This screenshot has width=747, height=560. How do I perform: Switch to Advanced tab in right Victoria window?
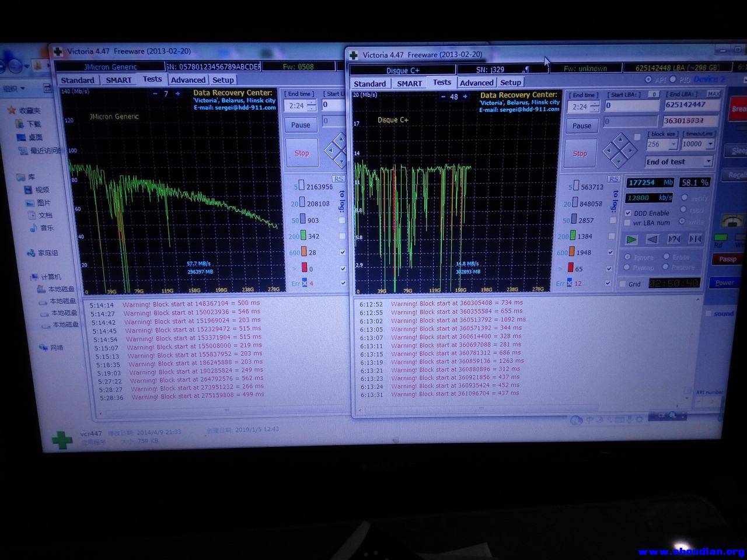(x=477, y=83)
